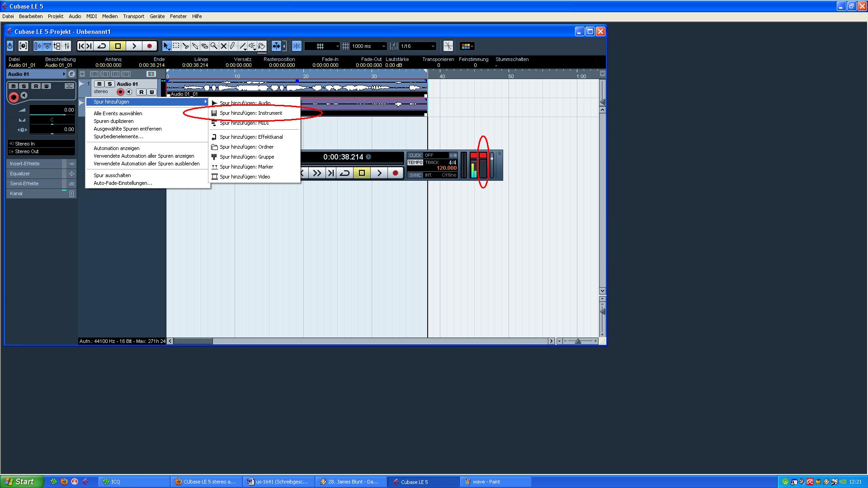868x488 pixels.
Task: Toggle CLICK metronome in transport panel
Action: point(415,155)
